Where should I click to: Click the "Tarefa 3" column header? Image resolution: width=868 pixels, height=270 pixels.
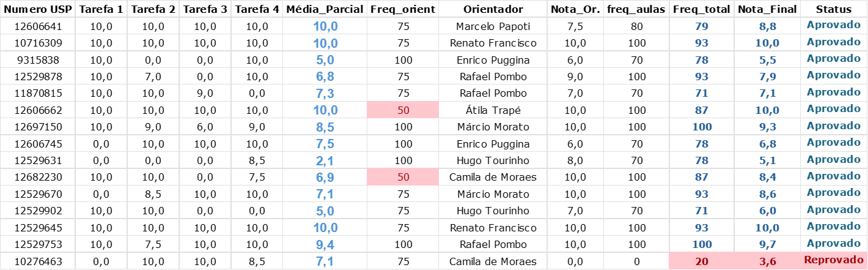pyautogui.click(x=205, y=9)
